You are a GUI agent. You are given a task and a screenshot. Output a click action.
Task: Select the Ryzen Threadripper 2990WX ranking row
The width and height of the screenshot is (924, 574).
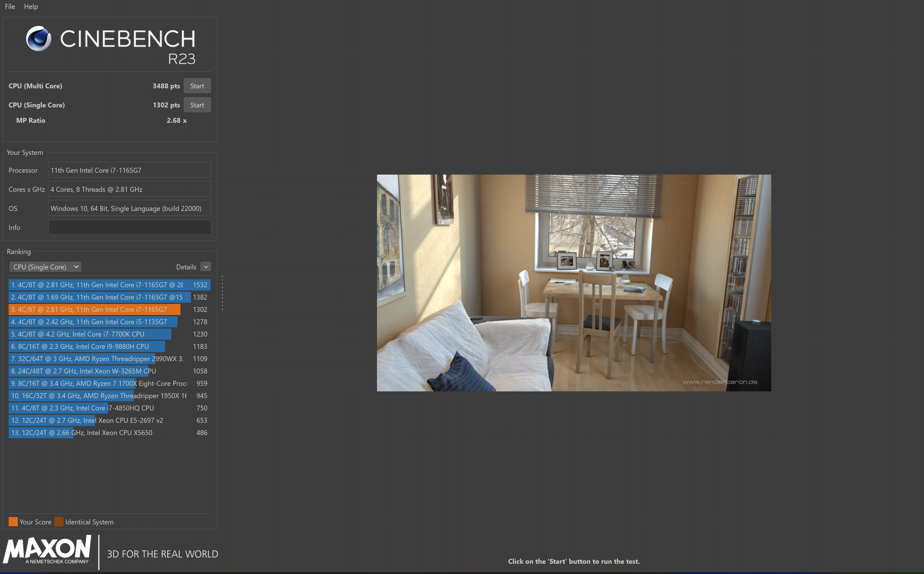pos(96,359)
